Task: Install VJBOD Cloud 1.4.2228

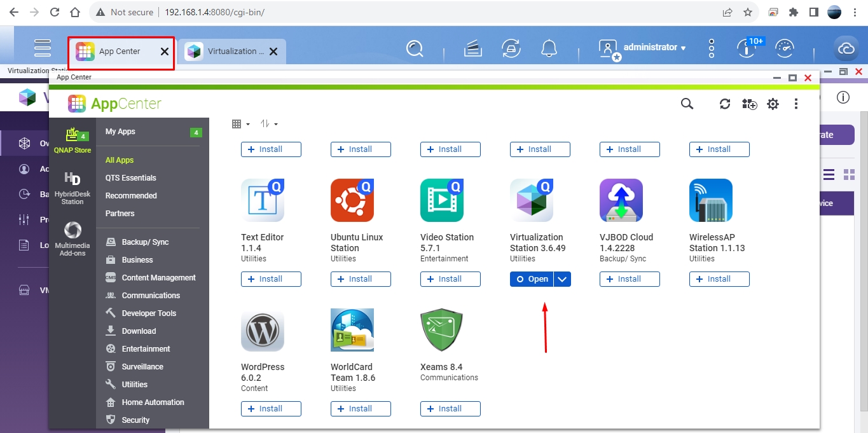Action: pyautogui.click(x=630, y=279)
